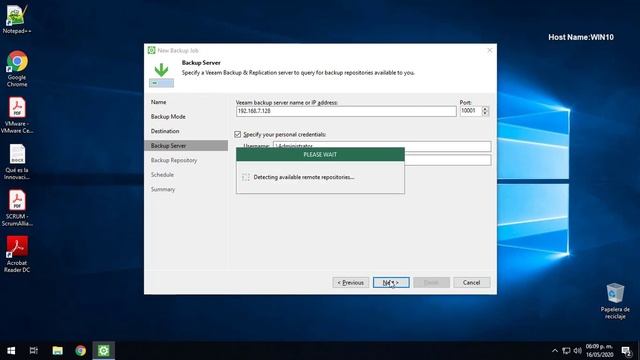Click the backup server IP address field
This screenshot has width=640, height=360.
(x=346, y=111)
